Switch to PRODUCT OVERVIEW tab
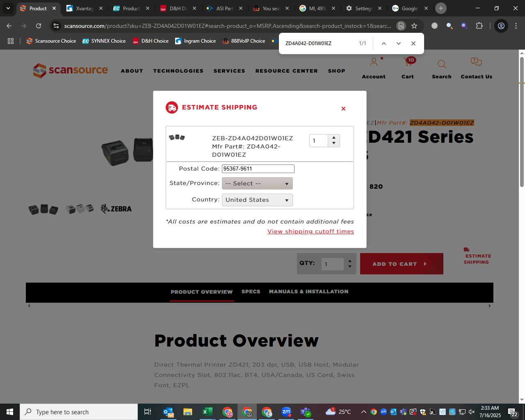Viewport: 525px width, 420px height. (x=202, y=292)
